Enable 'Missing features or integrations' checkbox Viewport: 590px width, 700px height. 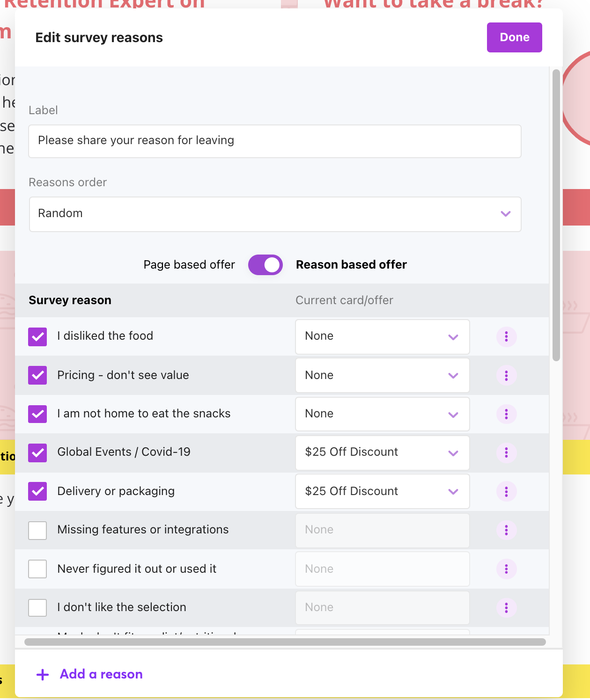37,531
